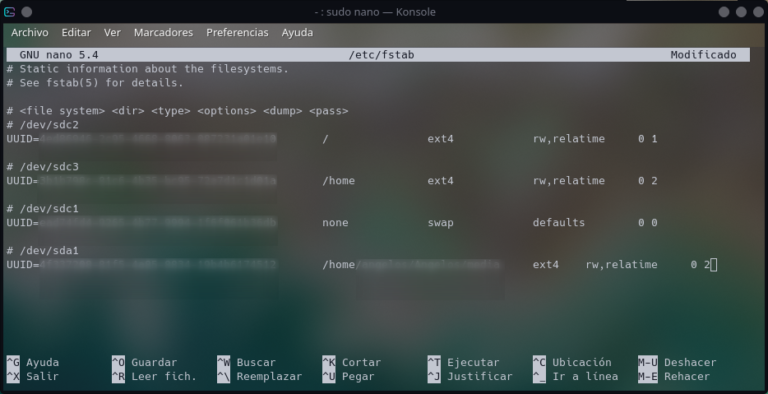Viewport: 768px width, 394px height.
Task: Open the Archivo menu
Action: coord(30,33)
